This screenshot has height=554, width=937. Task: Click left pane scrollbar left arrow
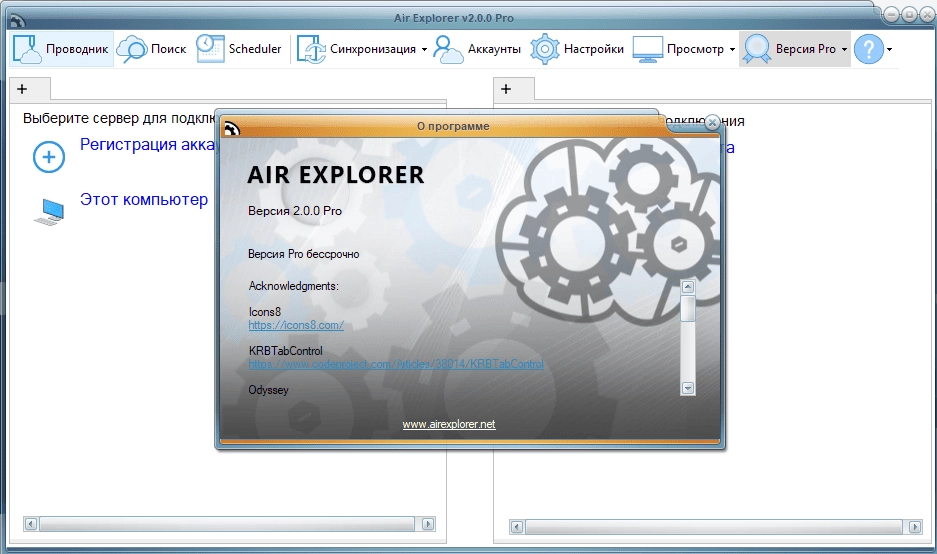tap(30, 524)
